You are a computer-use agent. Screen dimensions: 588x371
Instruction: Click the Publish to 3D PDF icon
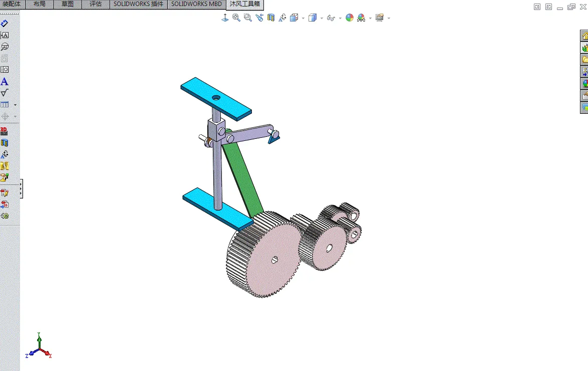pos(5,205)
